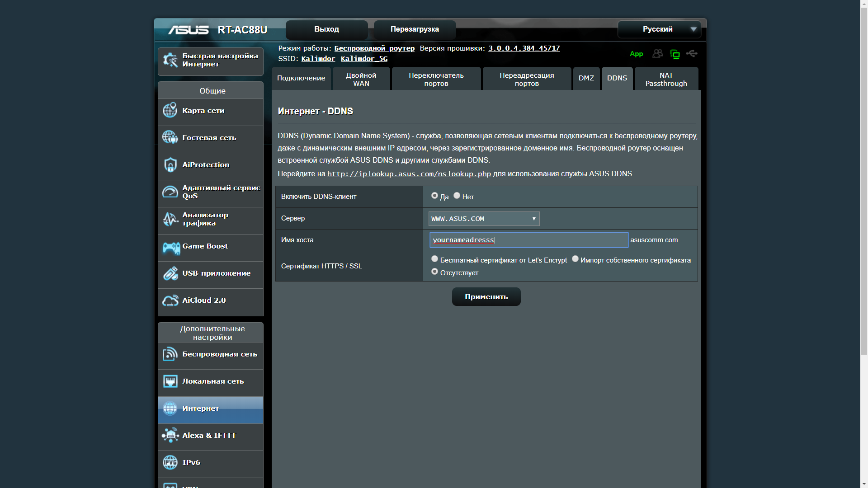Open the iplookup.asus.com nslookup link
868x488 pixels.
point(409,174)
